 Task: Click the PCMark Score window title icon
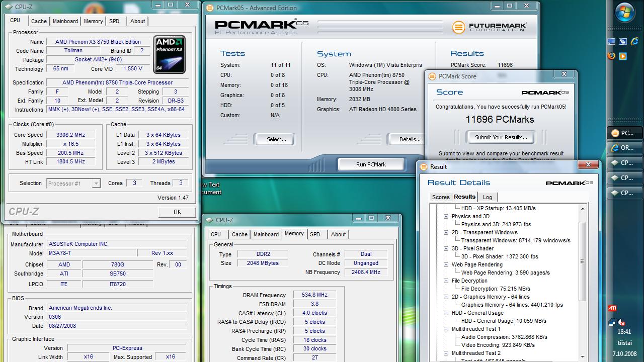431,76
